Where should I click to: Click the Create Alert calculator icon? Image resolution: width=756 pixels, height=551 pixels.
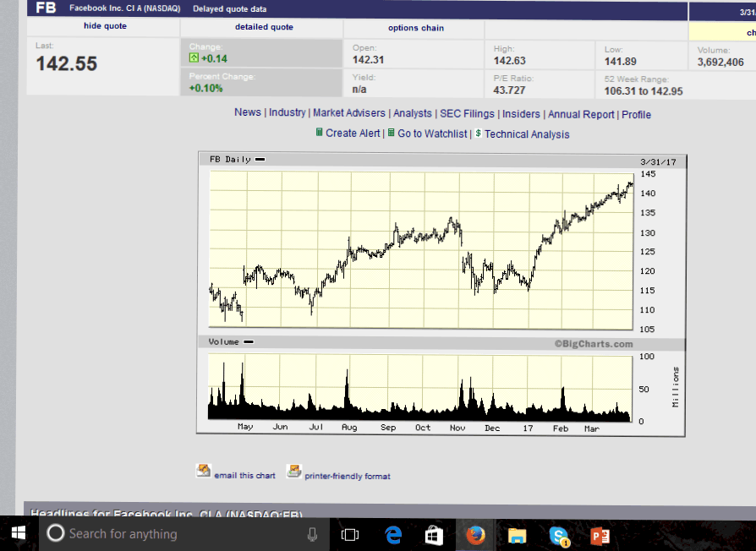click(x=319, y=132)
